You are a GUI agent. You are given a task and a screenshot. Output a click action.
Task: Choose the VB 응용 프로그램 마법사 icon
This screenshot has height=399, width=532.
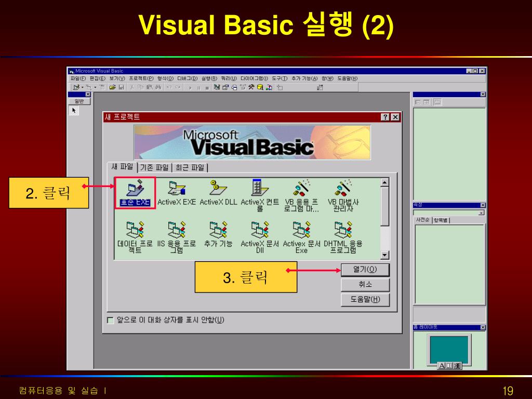click(301, 196)
